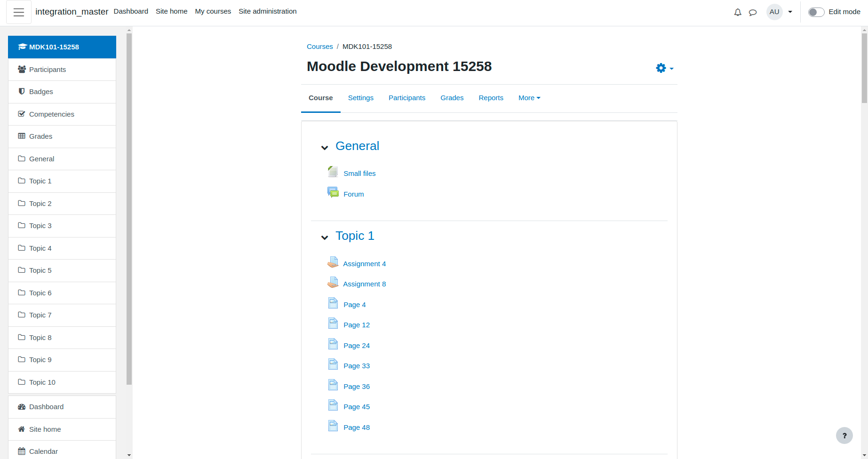Toggle Edit mode switch
Image resolution: width=868 pixels, height=459 pixels.
tap(816, 12)
